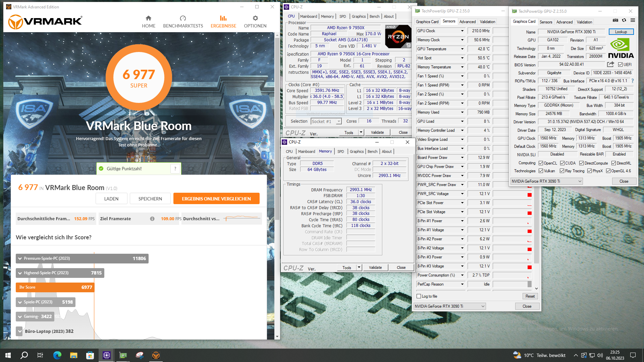Show hidden tray icons chevron

click(576, 355)
